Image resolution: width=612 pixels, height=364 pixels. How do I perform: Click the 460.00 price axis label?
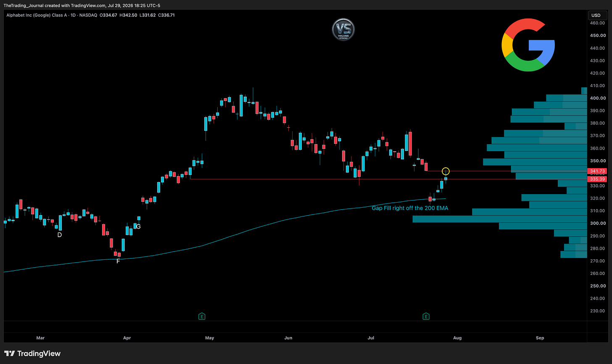pyautogui.click(x=597, y=23)
